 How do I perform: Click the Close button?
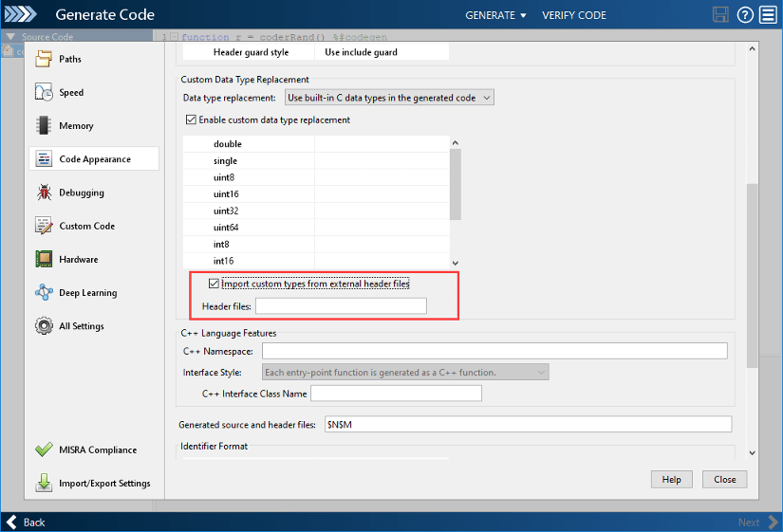pyautogui.click(x=724, y=479)
